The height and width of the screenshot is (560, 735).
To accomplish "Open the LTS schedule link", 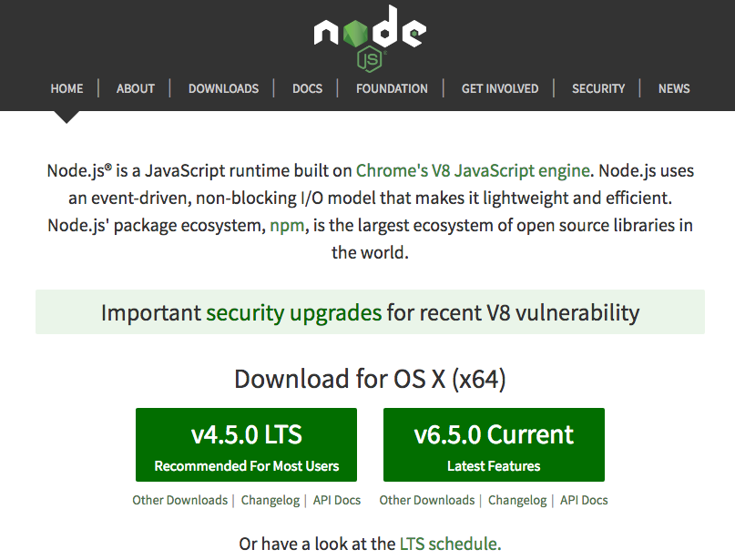I will click(x=448, y=544).
